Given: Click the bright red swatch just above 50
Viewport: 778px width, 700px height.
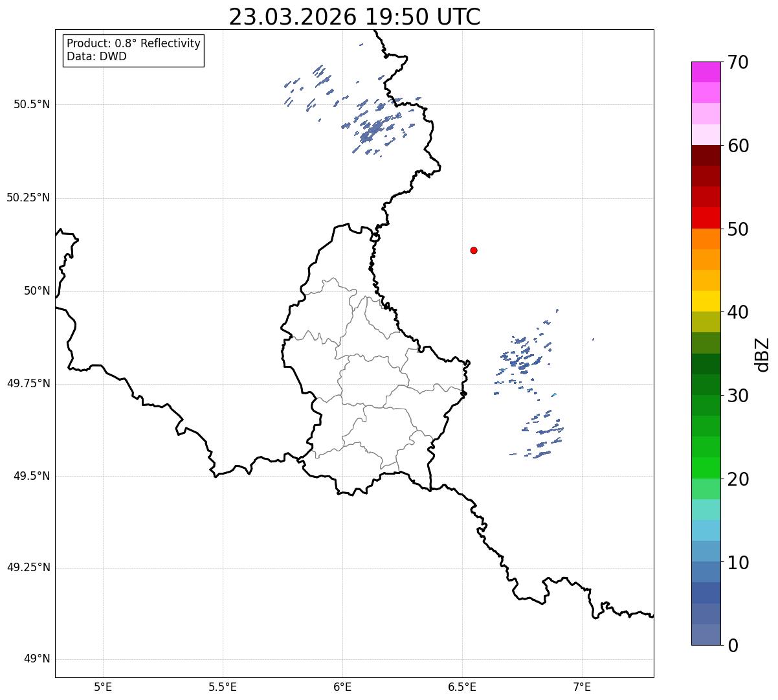Looking at the screenshot, I should click(x=706, y=218).
